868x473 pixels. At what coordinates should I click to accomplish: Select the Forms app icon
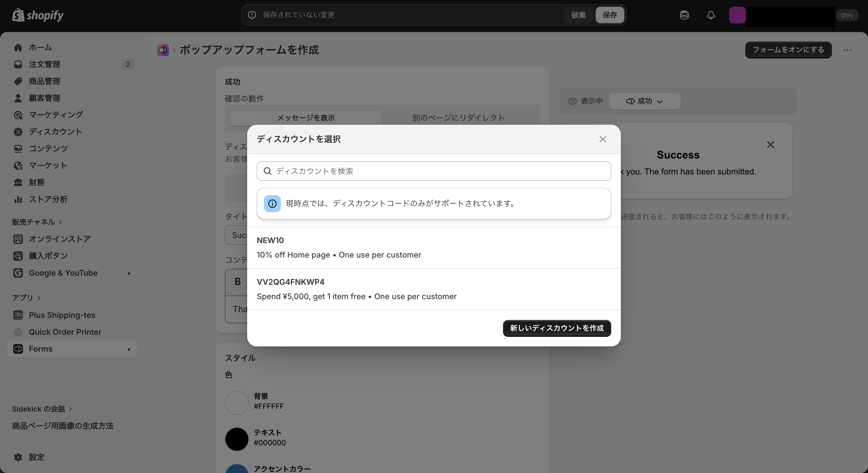(18, 349)
